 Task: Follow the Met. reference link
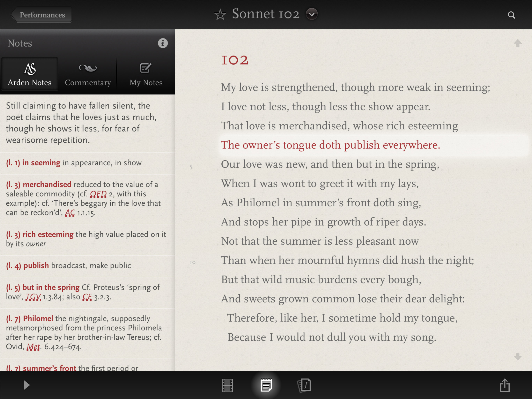(x=33, y=347)
